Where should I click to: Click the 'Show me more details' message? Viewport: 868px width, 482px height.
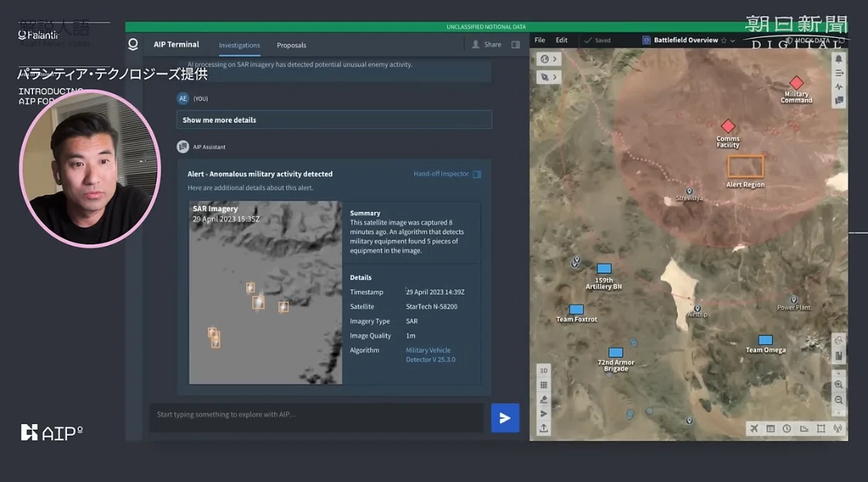click(334, 120)
